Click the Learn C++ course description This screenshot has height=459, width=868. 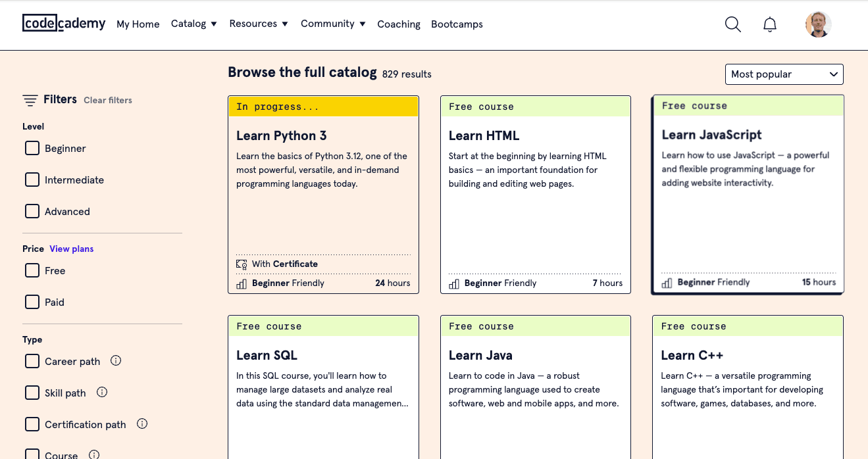(742, 389)
